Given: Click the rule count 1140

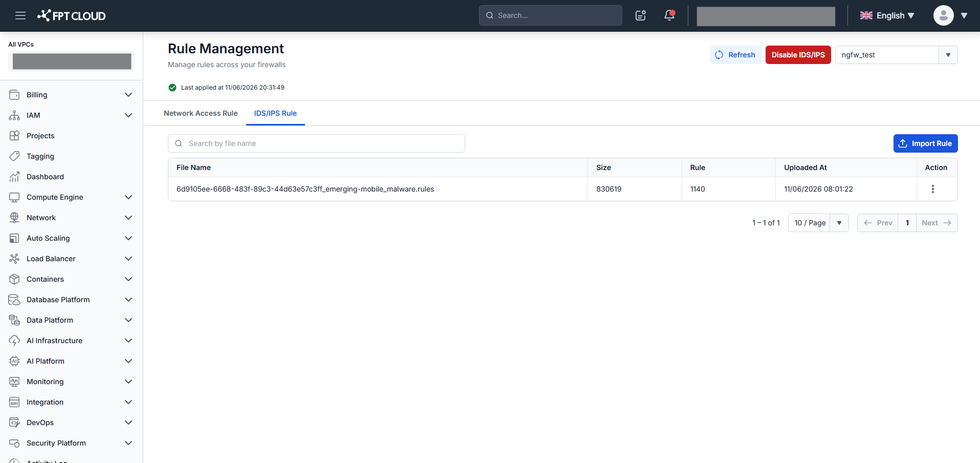Looking at the screenshot, I should 698,189.
